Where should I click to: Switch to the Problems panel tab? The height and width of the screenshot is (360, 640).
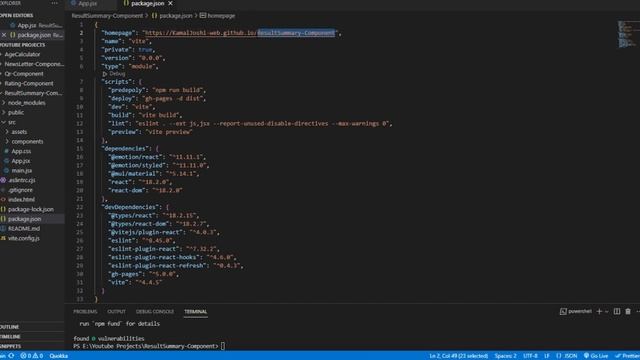tap(85, 312)
